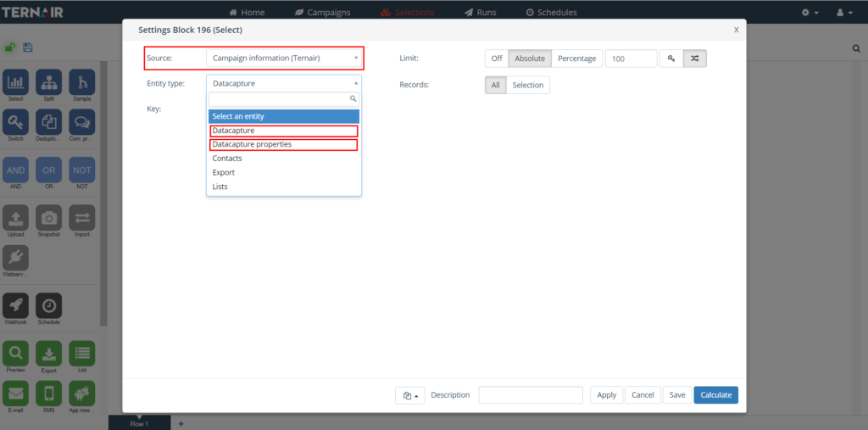Focus the entity search field

[x=284, y=99]
